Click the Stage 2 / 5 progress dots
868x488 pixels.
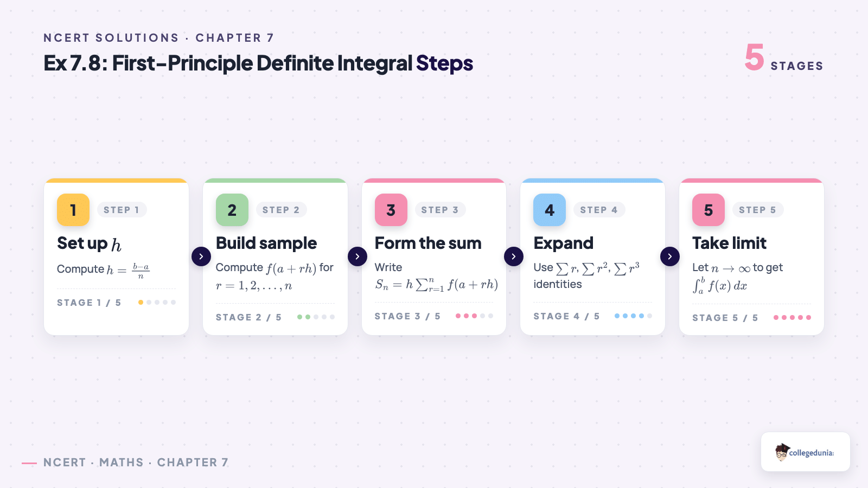point(316,317)
